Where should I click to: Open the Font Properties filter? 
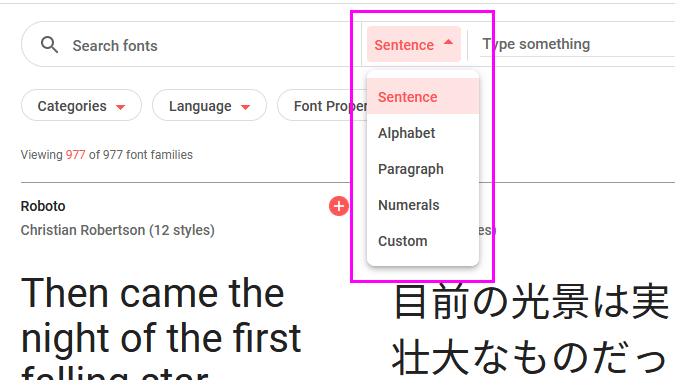[x=322, y=105]
